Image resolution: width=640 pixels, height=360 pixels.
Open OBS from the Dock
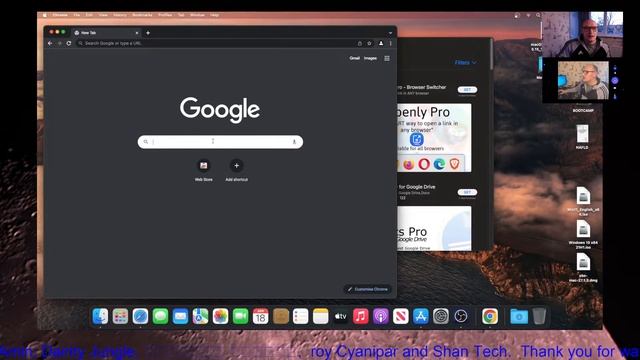pyautogui.click(x=461, y=316)
